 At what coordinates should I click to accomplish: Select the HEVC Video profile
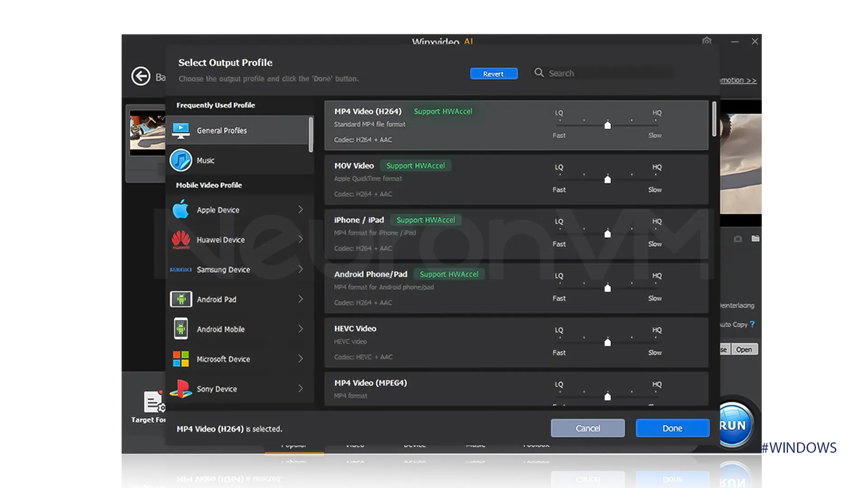tap(516, 342)
